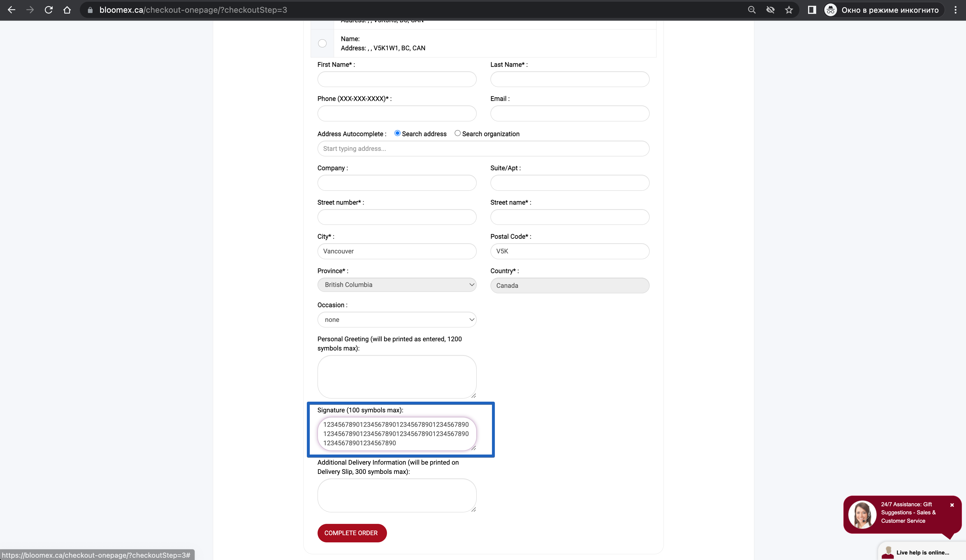
Task: Click the third-party cookies blocked eye icon
Action: [x=770, y=10]
